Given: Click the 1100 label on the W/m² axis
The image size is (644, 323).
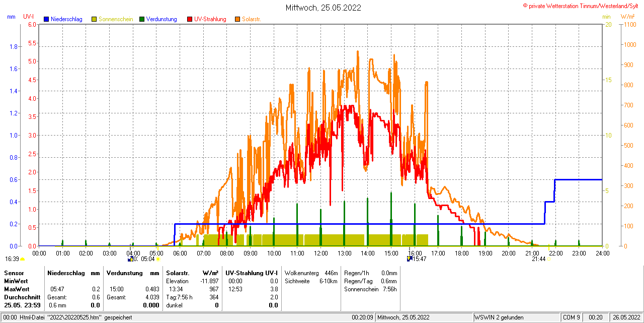Looking at the screenshot, I should [x=629, y=24].
